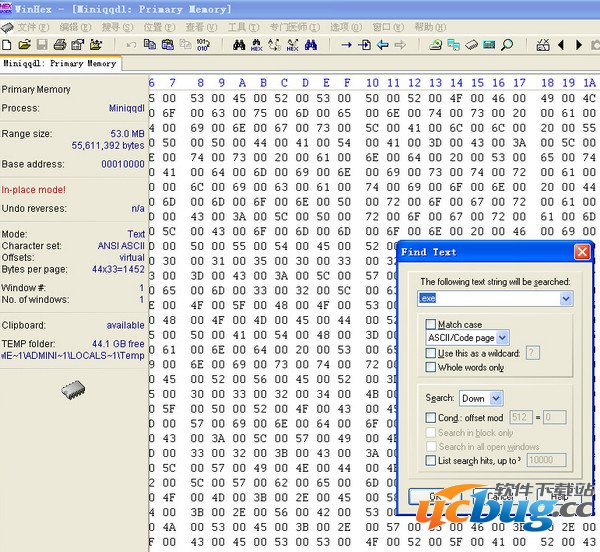The image size is (600, 552).
Task: Click the Find Hex Values icon
Action: (x=256, y=45)
